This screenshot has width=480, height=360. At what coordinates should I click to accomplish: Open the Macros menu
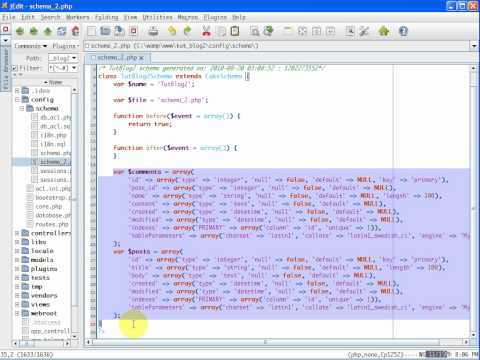pos(188,17)
